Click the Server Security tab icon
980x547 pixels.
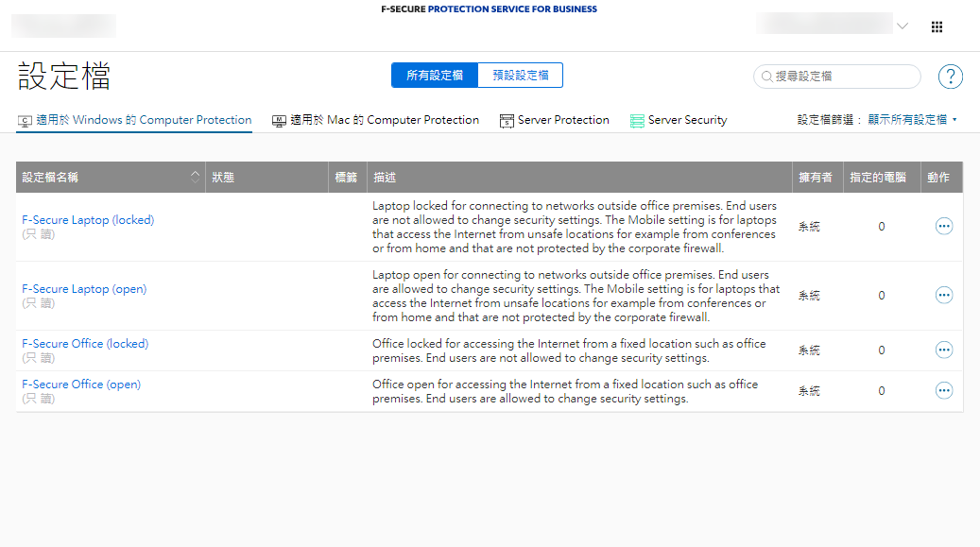pyautogui.click(x=637, y=121)
